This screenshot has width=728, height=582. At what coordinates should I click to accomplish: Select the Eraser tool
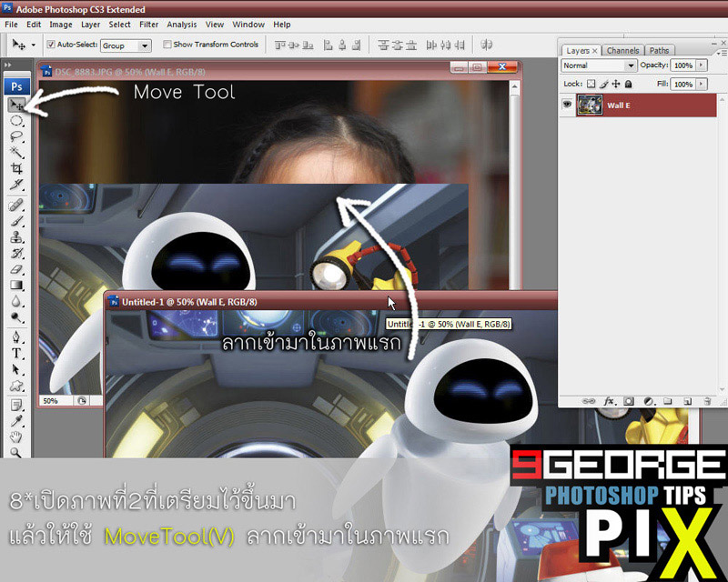[x=16, y=269]
